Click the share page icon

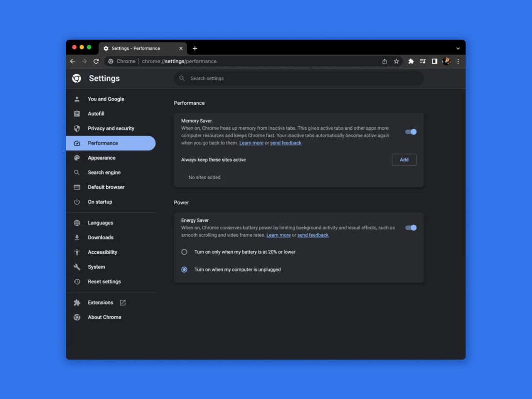pos(384,61)
